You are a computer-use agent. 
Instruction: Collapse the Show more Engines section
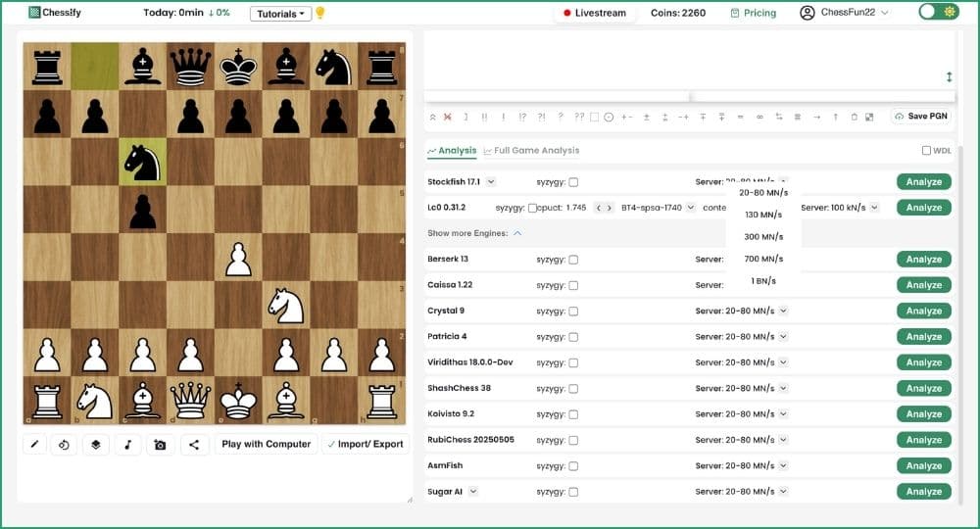[x=517, y=233]
